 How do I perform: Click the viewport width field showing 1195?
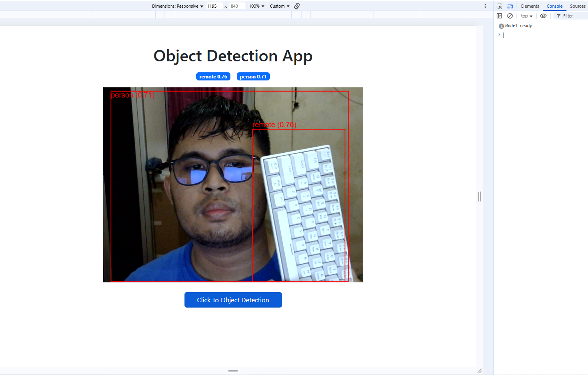213,6
